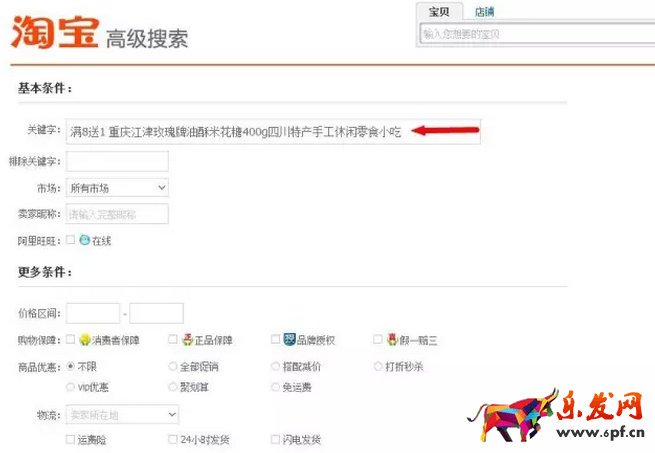Click the minimum 价格区间 price field
Image resolution: width=655 pixels, height=453 pixels.
click(93, 313)
